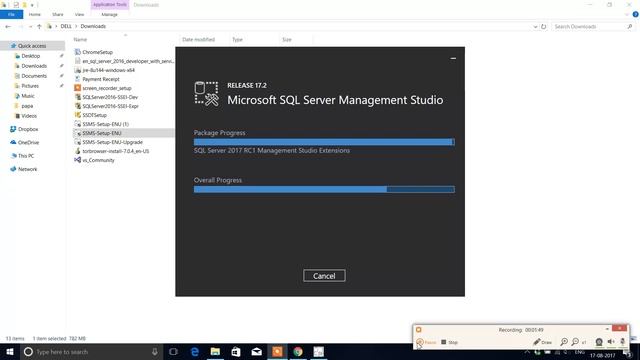Select Quick access in navigation pane
Viewport: 640px width, 360px height.
click(32, 46)
